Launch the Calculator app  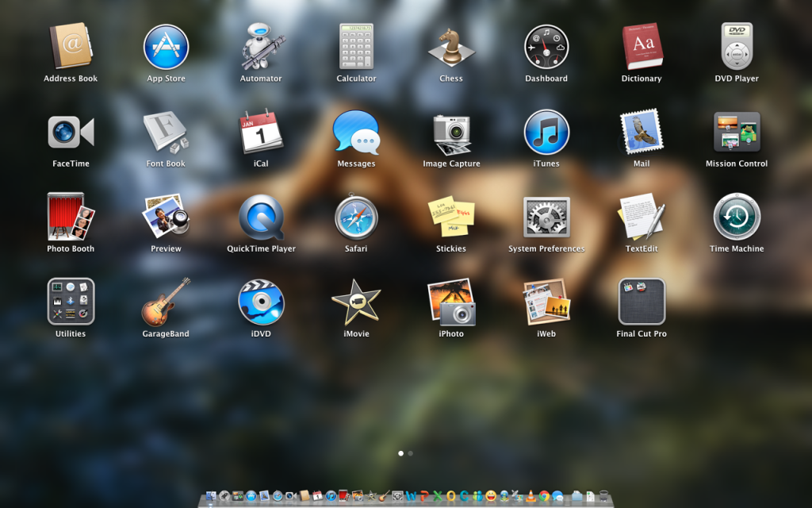356,47
